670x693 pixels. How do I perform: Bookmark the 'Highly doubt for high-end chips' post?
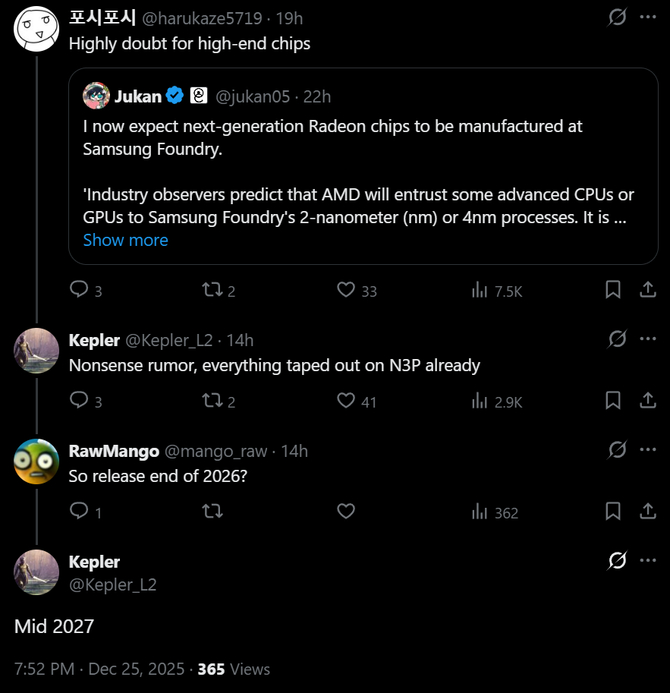pos(613,290)
